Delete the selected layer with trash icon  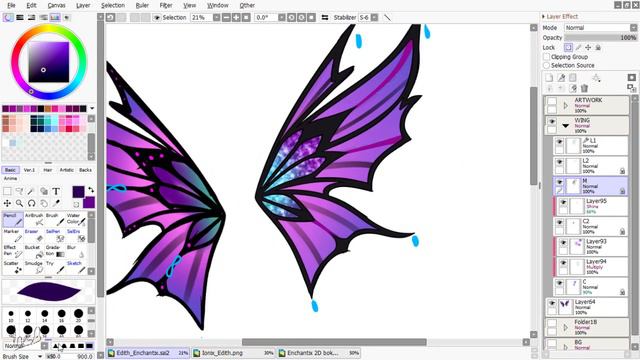[584, 88]
